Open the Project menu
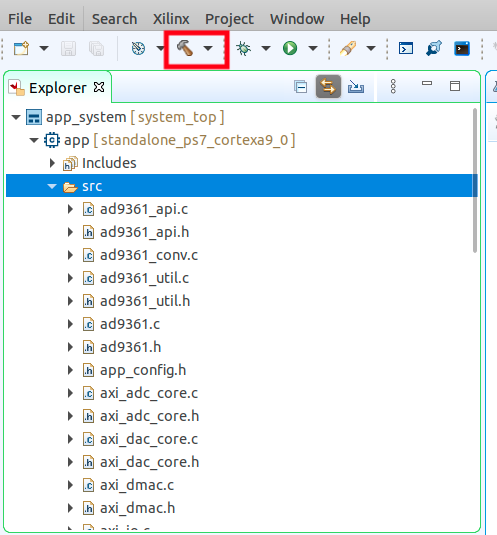Image resolution: width=497 pixels, height=535 pixels. 229,19
